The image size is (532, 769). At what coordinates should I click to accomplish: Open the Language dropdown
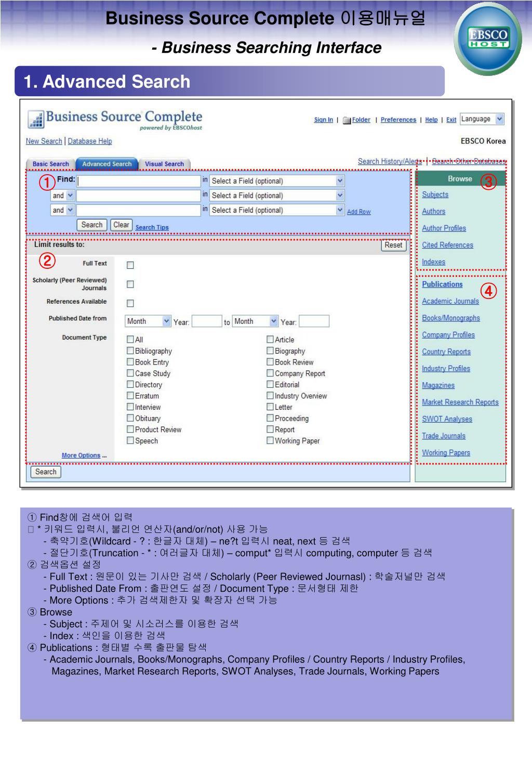click(482, 119)
